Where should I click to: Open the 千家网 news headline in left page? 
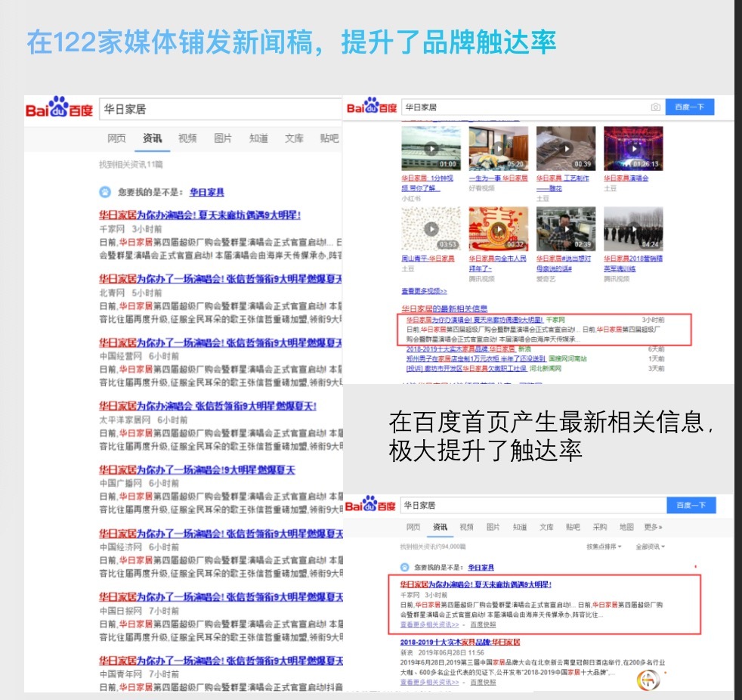199,215
